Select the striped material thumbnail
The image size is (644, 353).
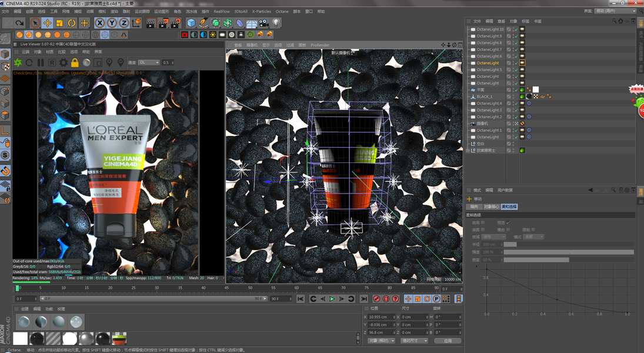54,338
